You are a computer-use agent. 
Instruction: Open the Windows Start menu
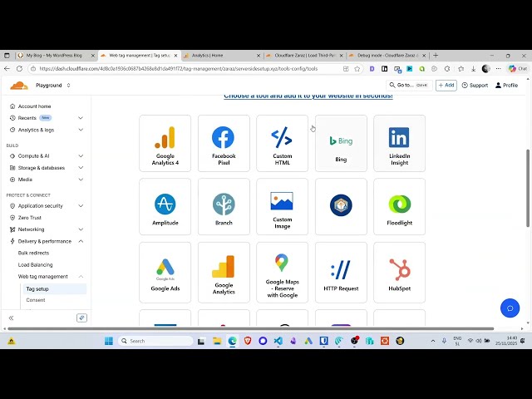(x=109, y=341)
